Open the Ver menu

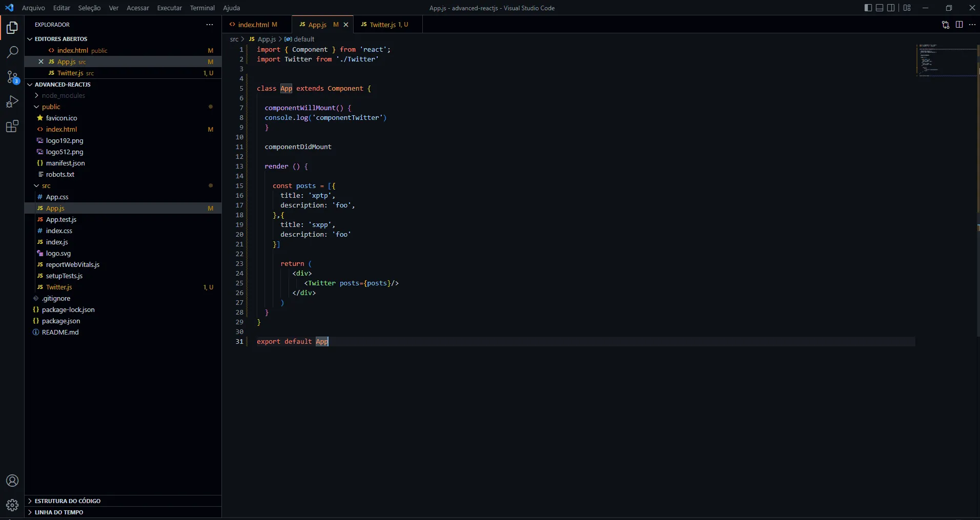[114, 8]
